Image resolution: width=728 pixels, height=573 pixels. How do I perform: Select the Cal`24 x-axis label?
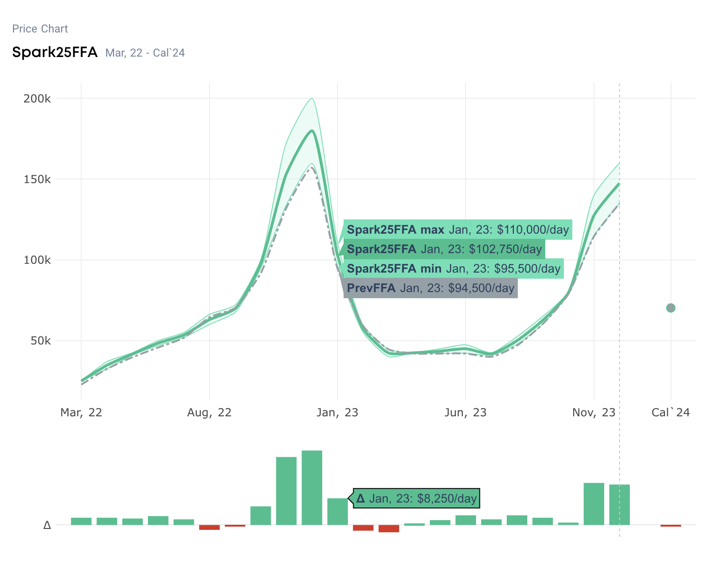click(671, 413)
